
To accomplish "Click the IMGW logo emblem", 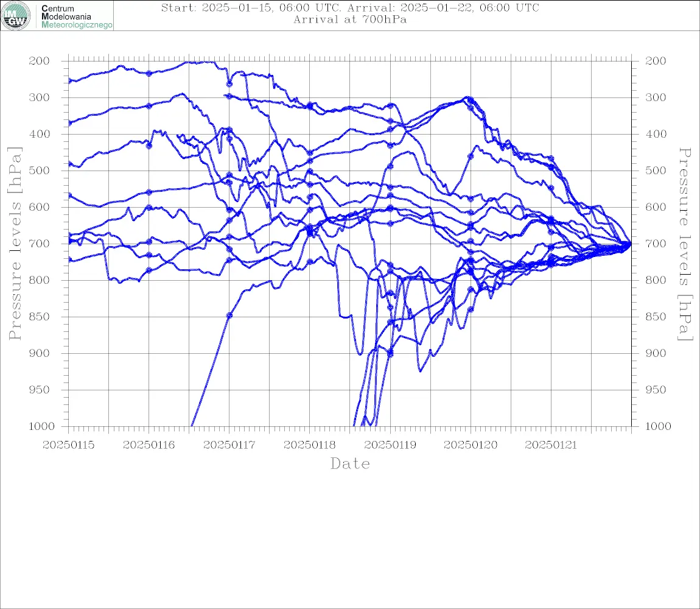I will (x=16, y=16).
